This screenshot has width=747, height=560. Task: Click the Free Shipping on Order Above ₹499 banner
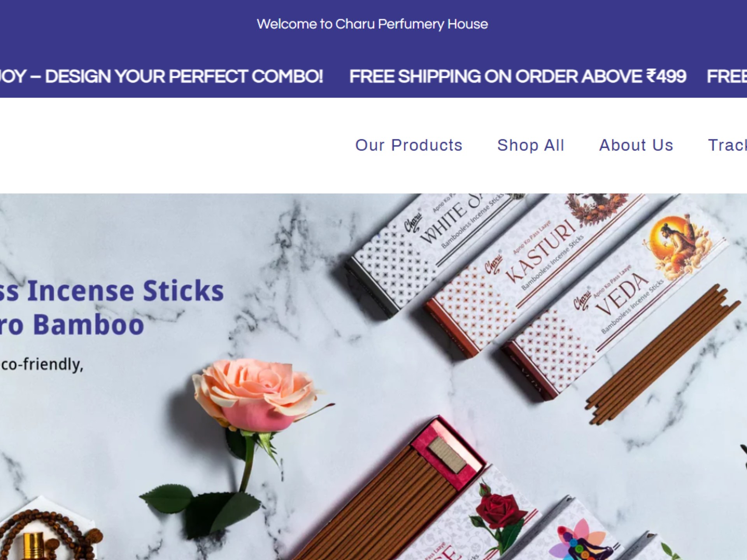pyautogui.click(x=517, y=76)
